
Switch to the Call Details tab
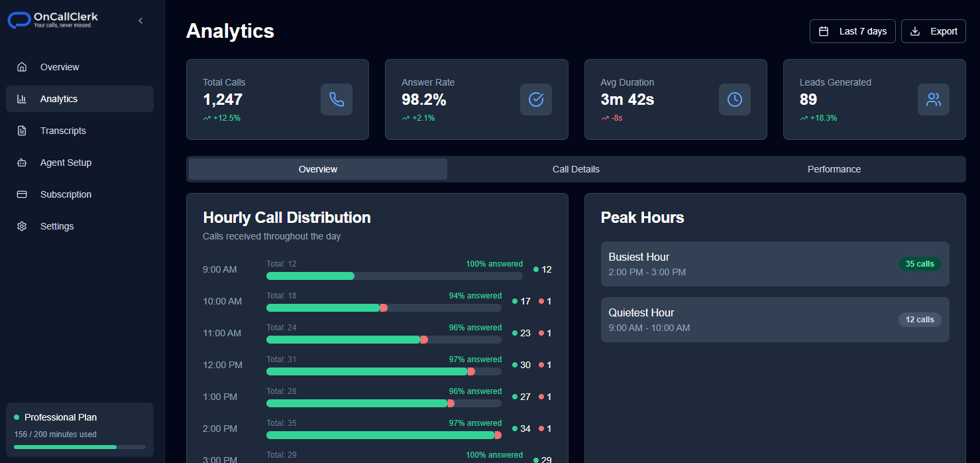point(576,169)
